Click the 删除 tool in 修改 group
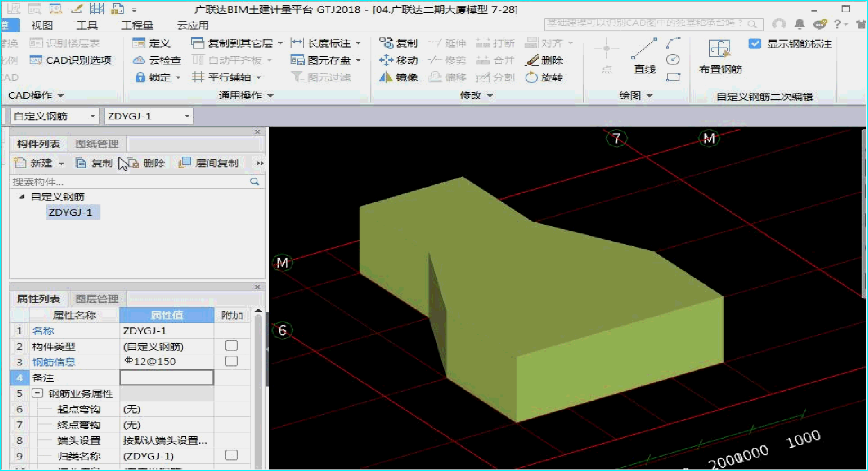 (x=545, y=60)
